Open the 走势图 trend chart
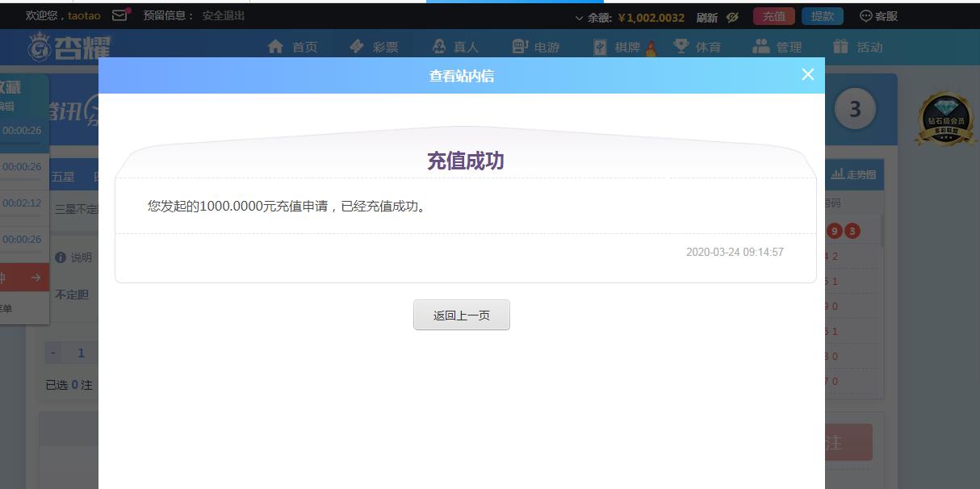The height and width of the screenshot is (489, 980). 853,174
